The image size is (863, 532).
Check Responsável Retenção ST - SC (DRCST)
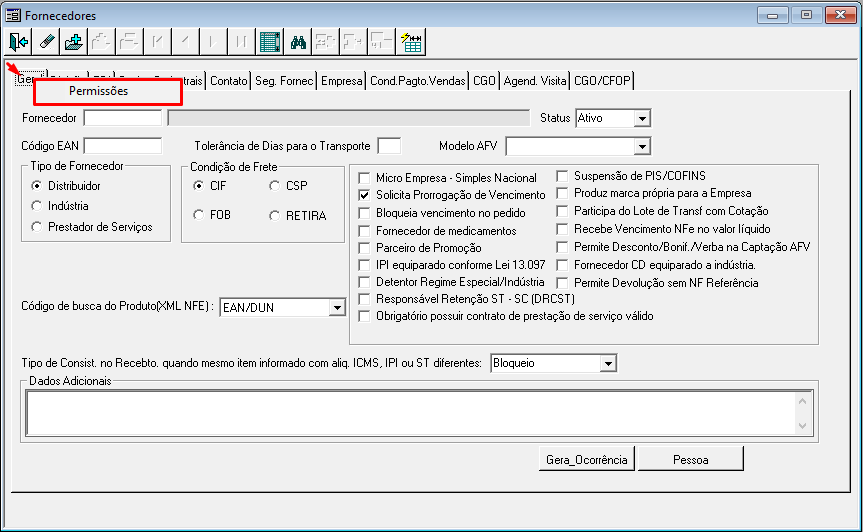coord(364,299)
